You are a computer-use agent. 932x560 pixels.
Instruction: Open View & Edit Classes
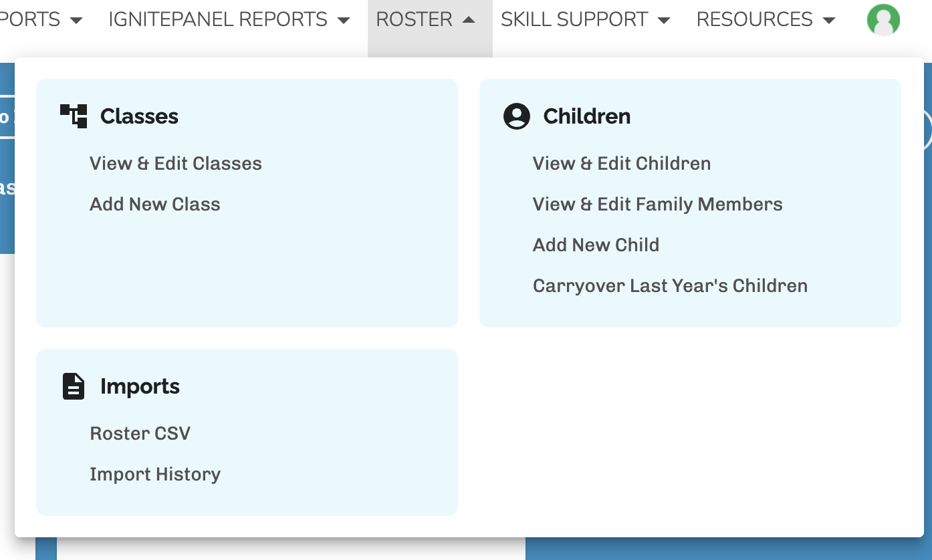coord(176,164)
